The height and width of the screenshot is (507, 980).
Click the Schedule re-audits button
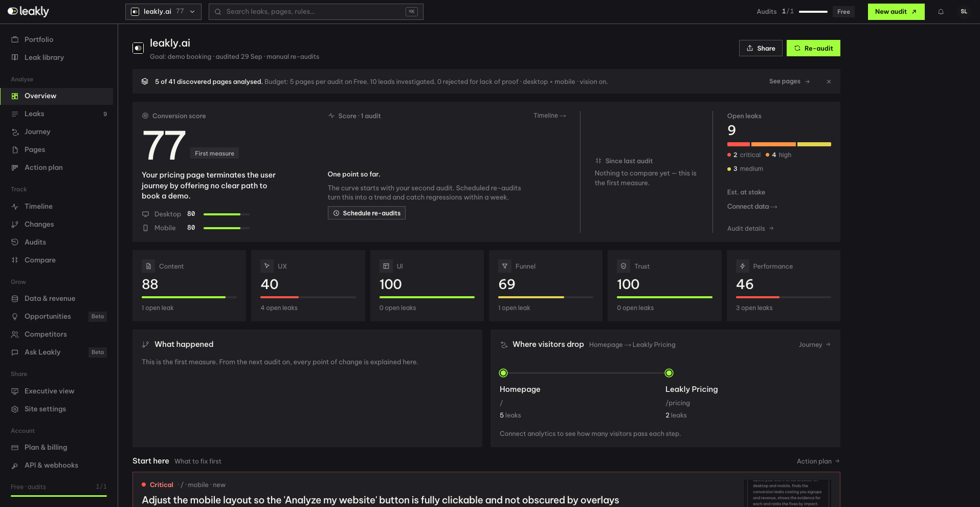click(x=367, y=213)
